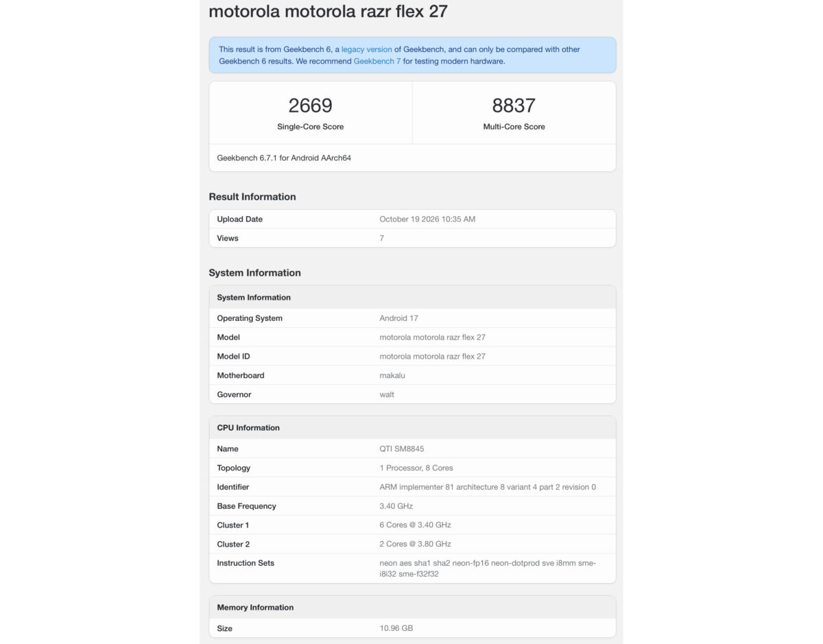Click the Operating System Android 17 value
This screenshot has height=644, width=823.
[398, 318]
